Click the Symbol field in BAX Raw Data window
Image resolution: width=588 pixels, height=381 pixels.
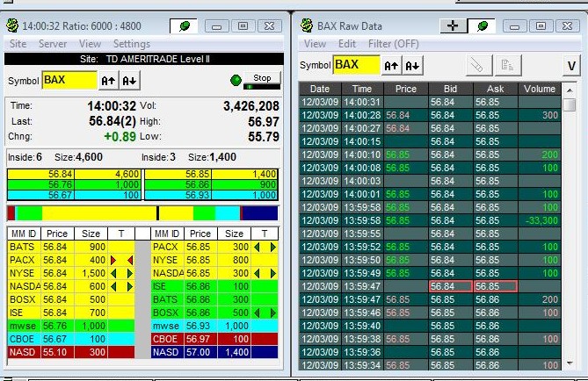[x=356, y=65]
